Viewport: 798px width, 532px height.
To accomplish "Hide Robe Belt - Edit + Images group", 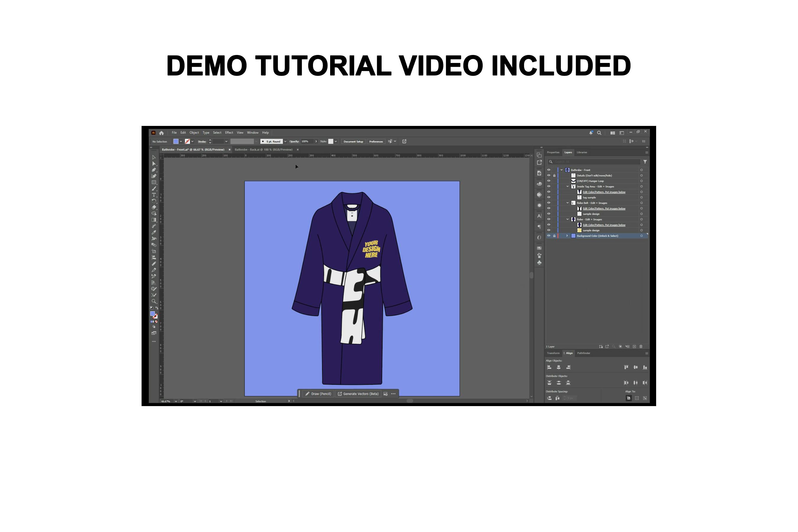I will coord(549,203).
